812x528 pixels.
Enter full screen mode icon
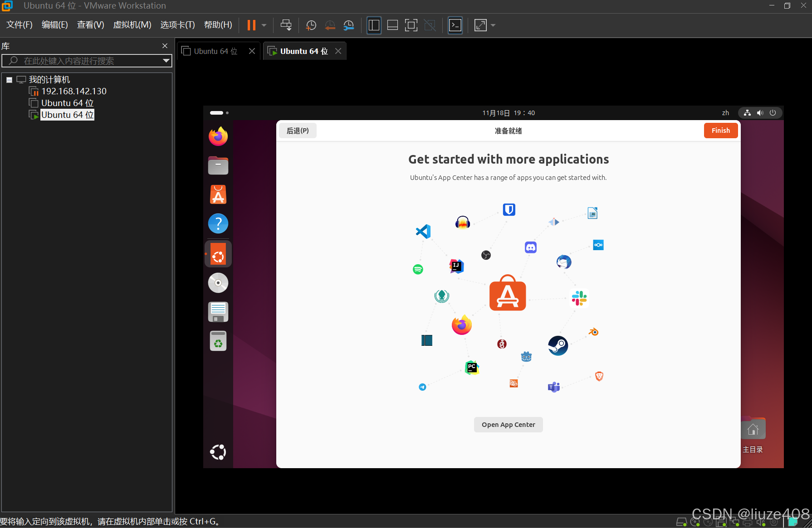point(411,25)
